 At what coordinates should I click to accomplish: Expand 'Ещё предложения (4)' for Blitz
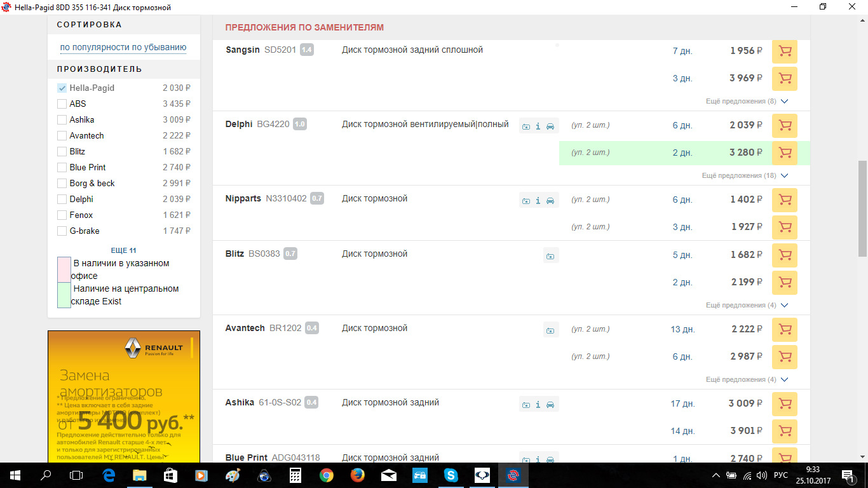point(747,306)
